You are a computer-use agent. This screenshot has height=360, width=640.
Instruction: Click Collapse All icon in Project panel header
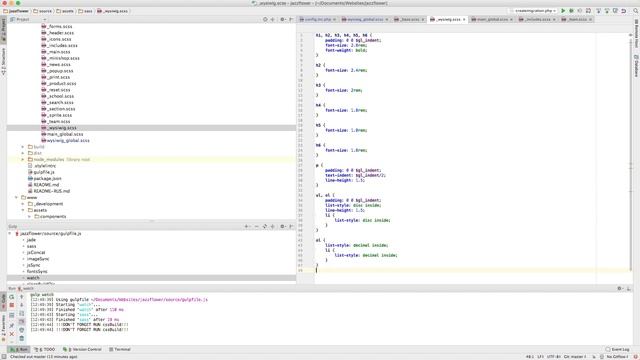(273, 19)
